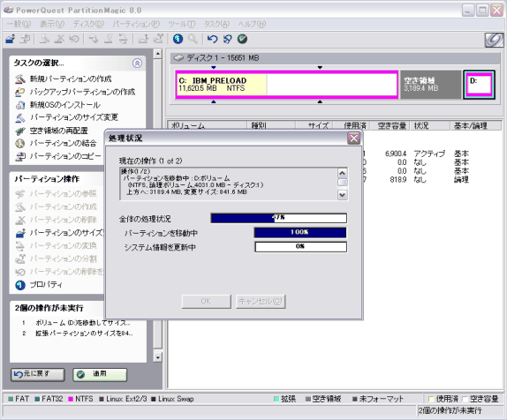Open the 表示(V) menu
The image size is (507, 420).
click(52, 24)
